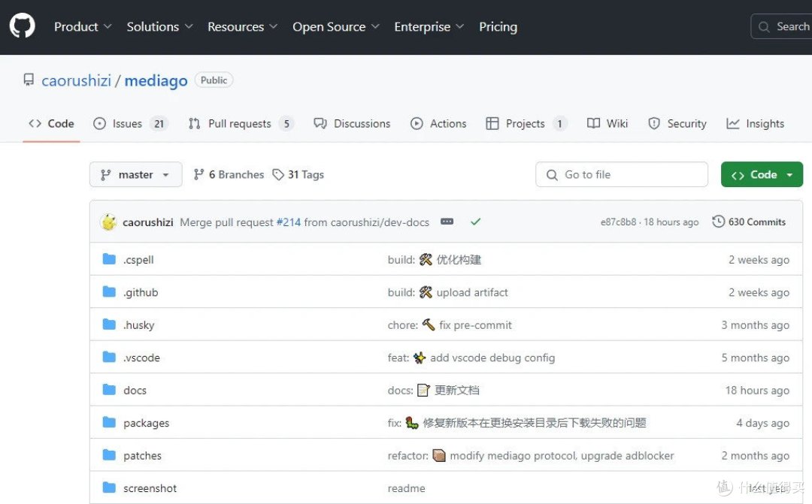
Task: Open caorushizi commit author link
Action: point(148,222)
